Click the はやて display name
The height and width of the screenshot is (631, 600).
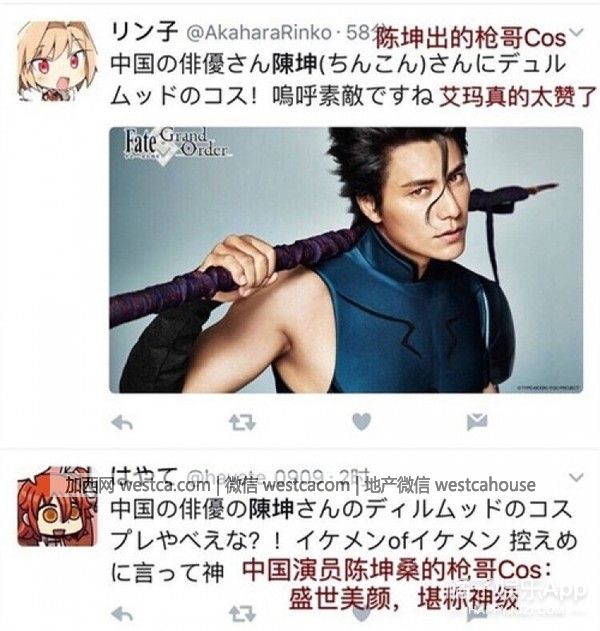[144, 476]
